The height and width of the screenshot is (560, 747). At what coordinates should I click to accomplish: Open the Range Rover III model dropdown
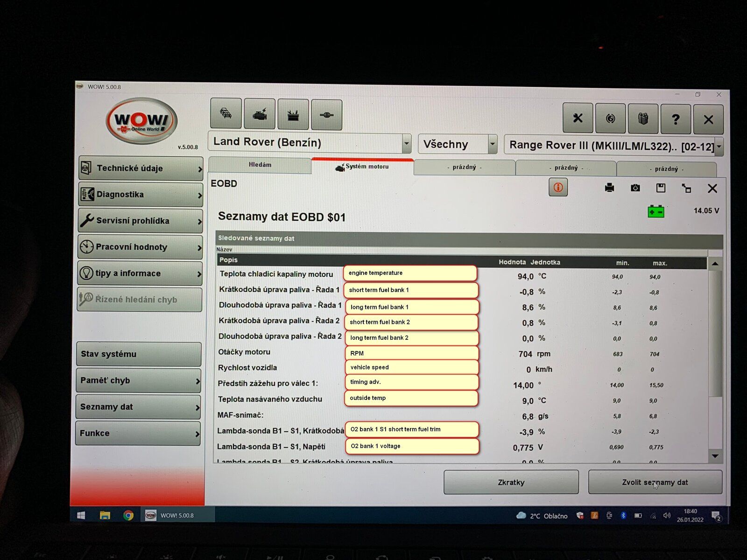(x=614, y=146)
